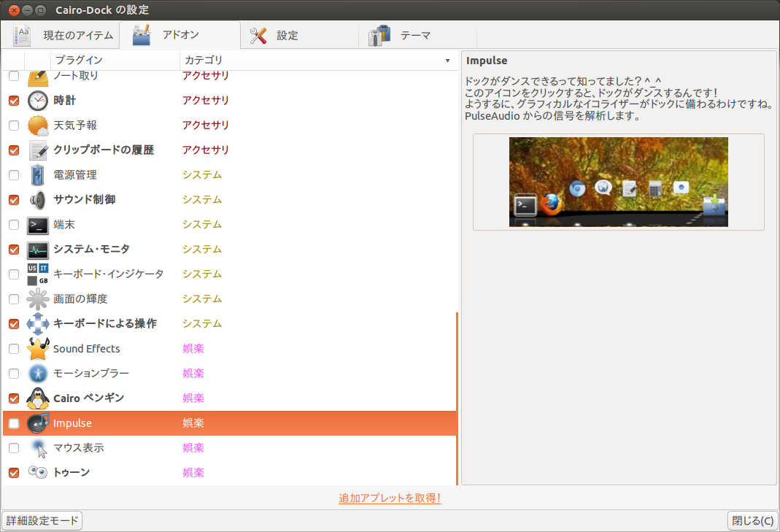The height and width of the screenshot is (532, 780).
Task: Click the power management (電源管理) battery icon
Action: click(x=38, y=175)
